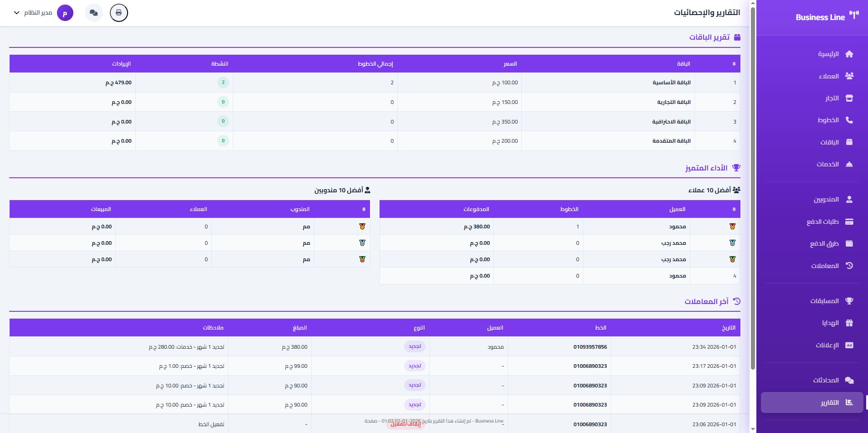Click the phone lines icon in sidebar

tap(849, 120)
